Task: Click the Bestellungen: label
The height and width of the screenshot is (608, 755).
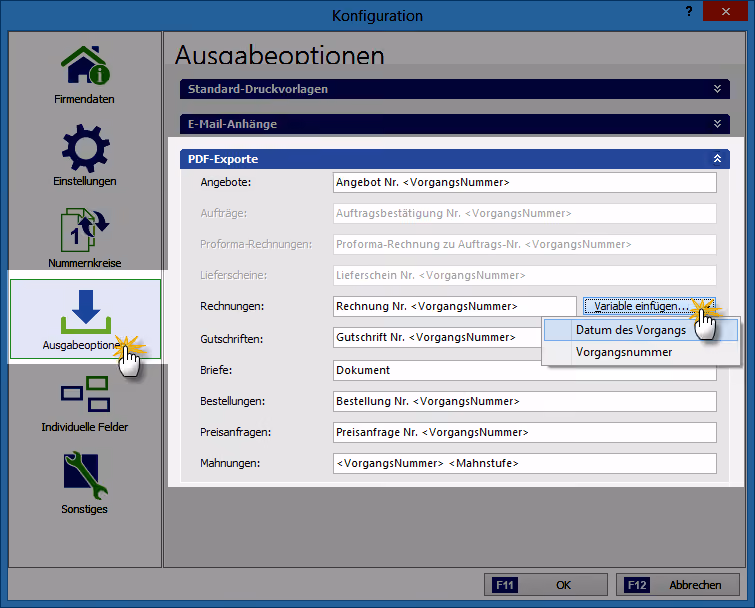Action: (233, 401)
